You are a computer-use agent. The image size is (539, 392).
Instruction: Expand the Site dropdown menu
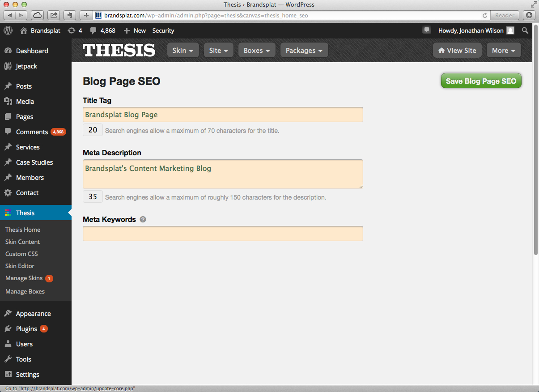[219, 51]
